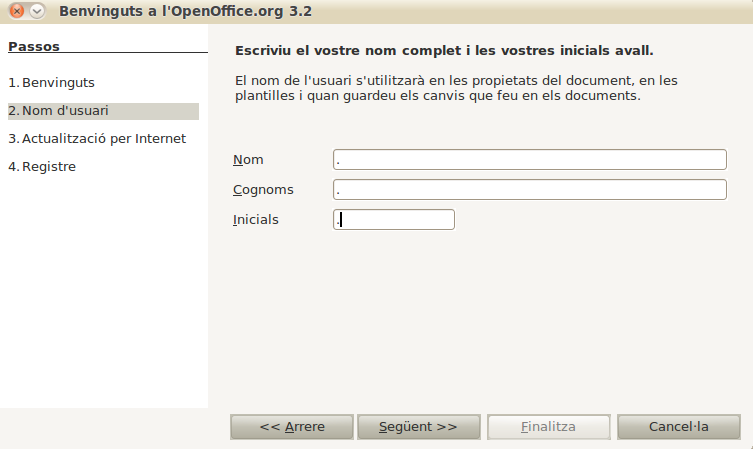This screenshot has width=753, height=449.
Task: Click the Benvinguts a l'OpenOffice.org title bar
Action: coord(185,11)
